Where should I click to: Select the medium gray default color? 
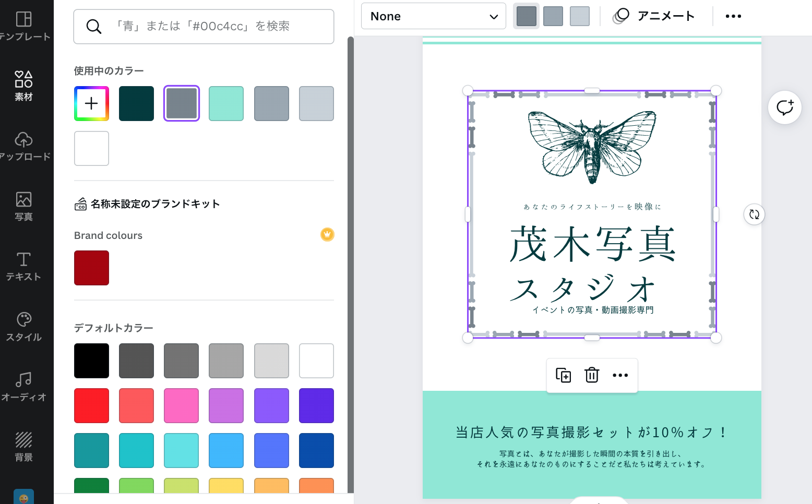[x=182, y=361]
